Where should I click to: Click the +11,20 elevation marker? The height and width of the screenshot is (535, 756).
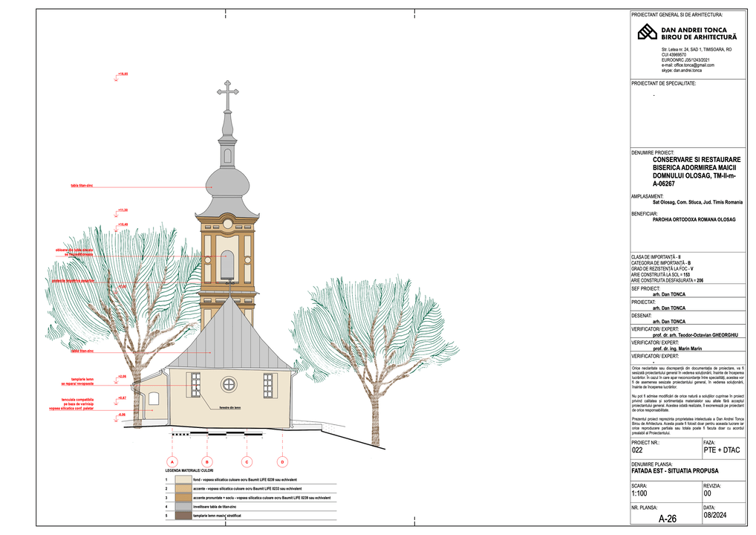pos(123,210)
